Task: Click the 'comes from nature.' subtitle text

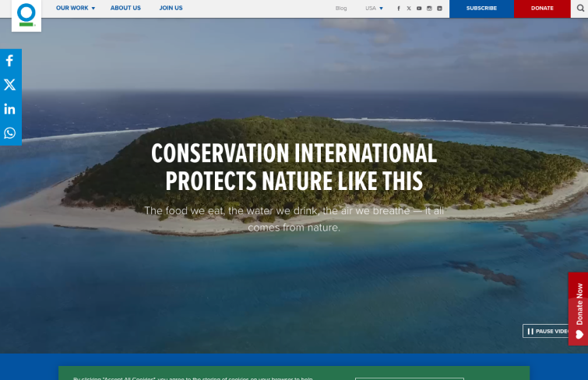Action: coord(294,227)
